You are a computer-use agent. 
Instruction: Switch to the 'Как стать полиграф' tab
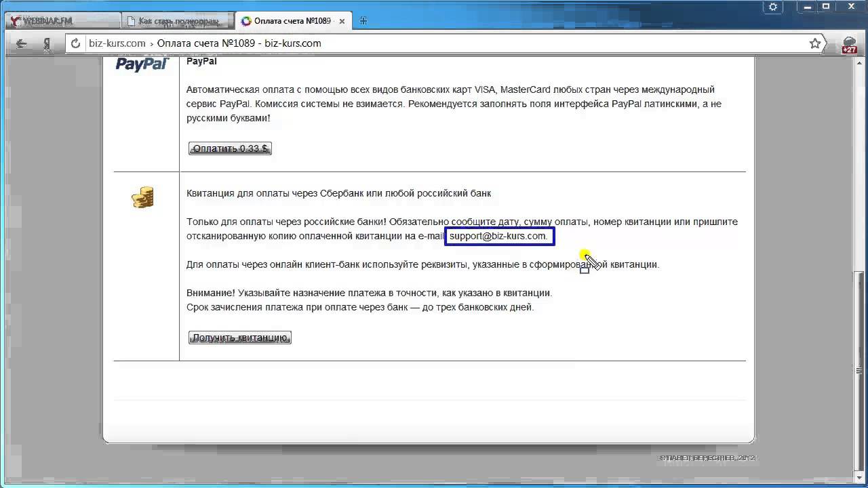click(x=178, y=21)
